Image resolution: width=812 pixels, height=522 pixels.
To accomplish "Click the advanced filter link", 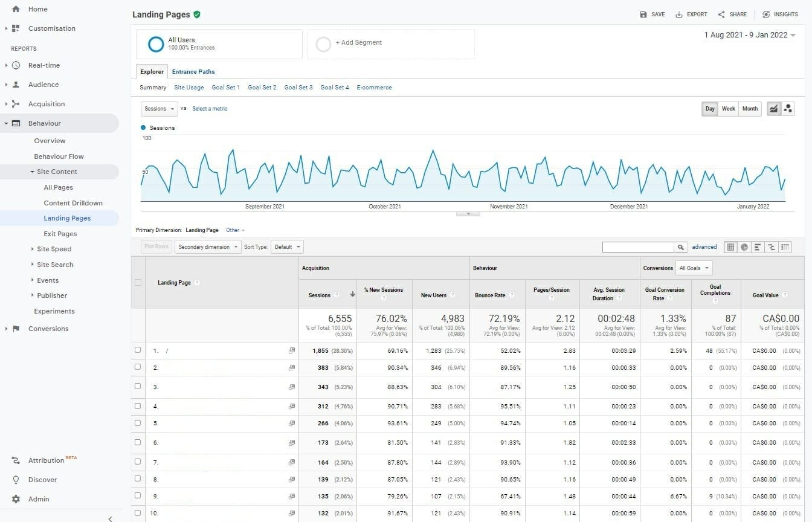I will click(704, 246).
